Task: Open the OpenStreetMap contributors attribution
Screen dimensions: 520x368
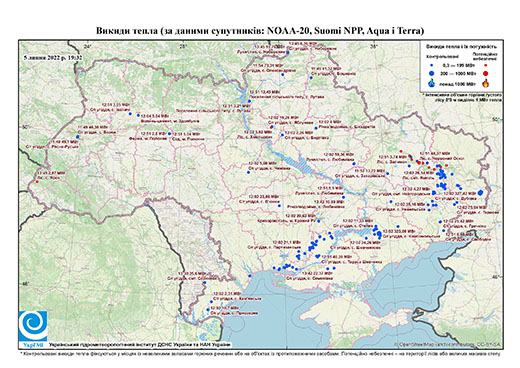Action: coord(448,344)
